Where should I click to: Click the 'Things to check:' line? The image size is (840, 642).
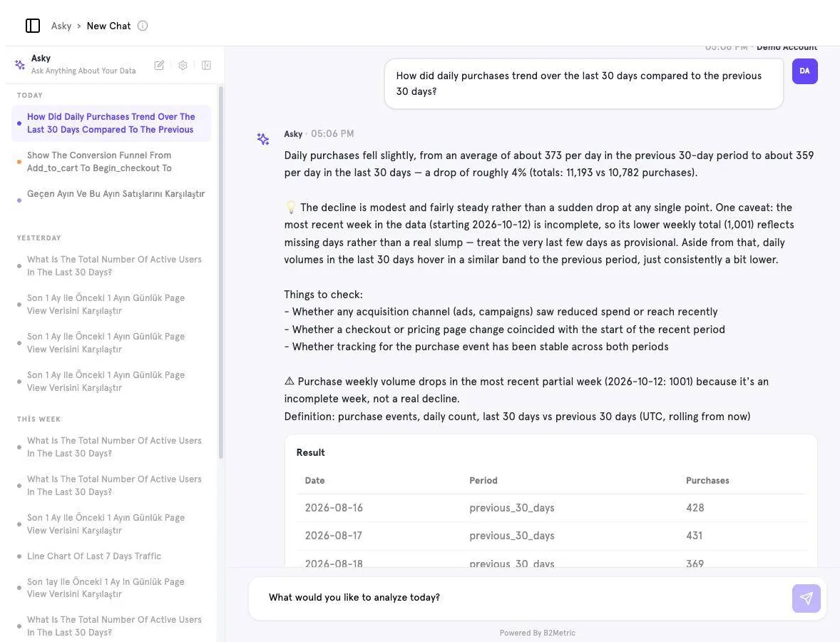[323, 295]
